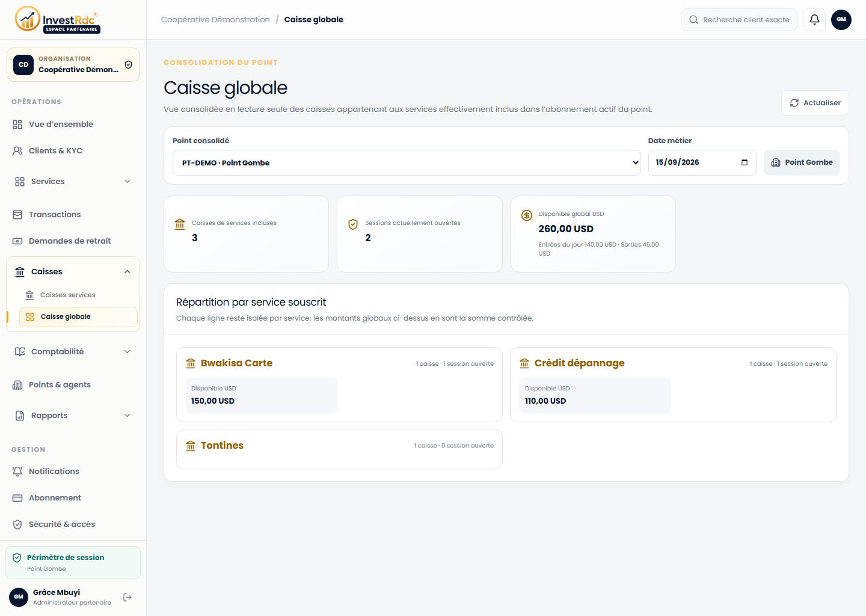Image resolution: width=866 pixels, height=616 pixels.
Task: Click the bank icon next to Tontines
Action: click(x=191, y=446)
